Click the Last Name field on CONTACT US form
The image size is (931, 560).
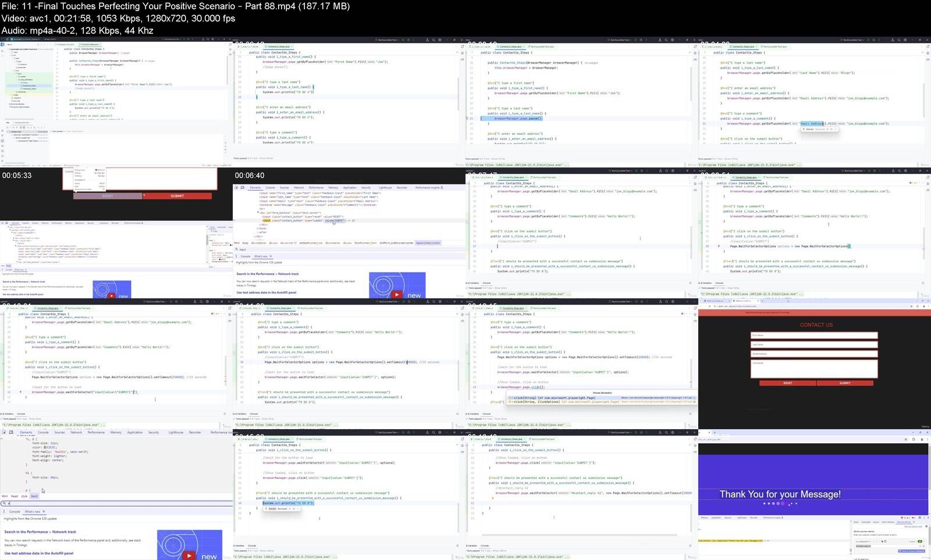[x=814, y=344]
